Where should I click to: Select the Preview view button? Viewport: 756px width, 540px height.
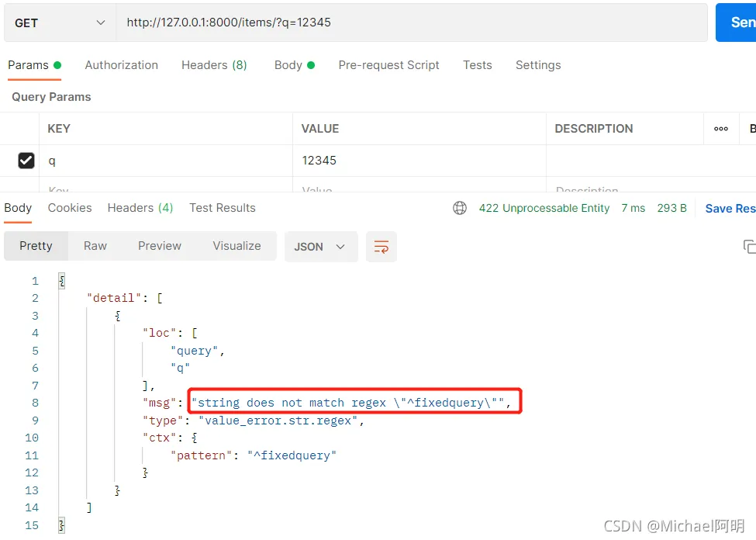160,246
